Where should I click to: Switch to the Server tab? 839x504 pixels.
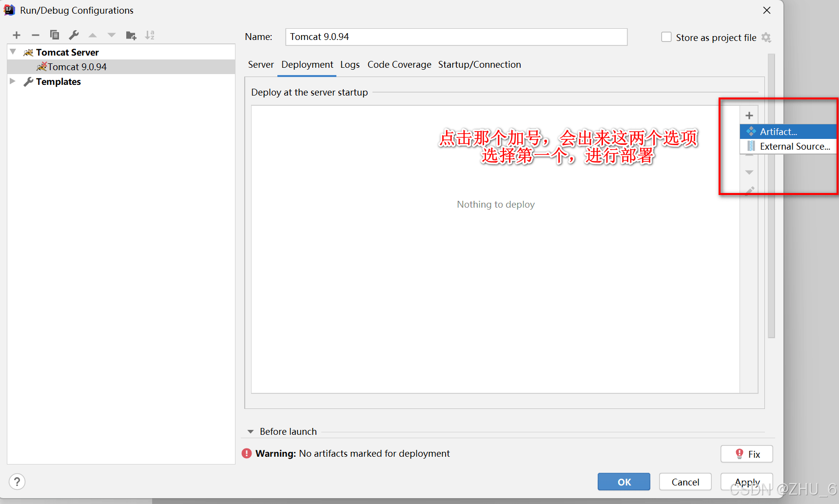261,64
